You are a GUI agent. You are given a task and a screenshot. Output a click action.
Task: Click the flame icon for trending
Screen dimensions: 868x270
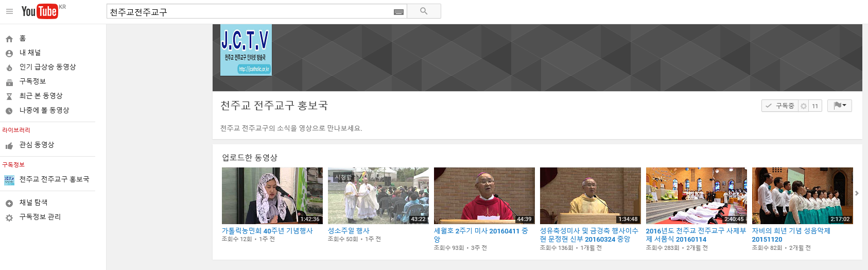point(9,67)
